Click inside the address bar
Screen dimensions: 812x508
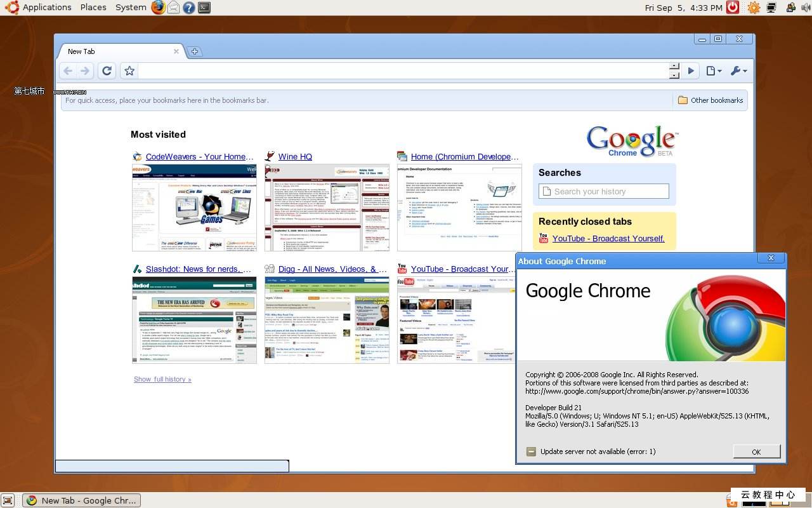[403, 71]
